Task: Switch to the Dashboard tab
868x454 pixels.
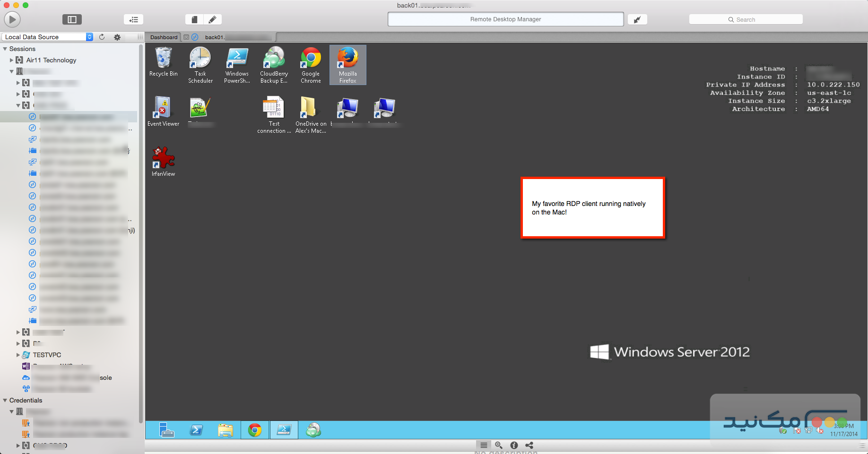Action: pyautogui.click(x=163, y=37)
